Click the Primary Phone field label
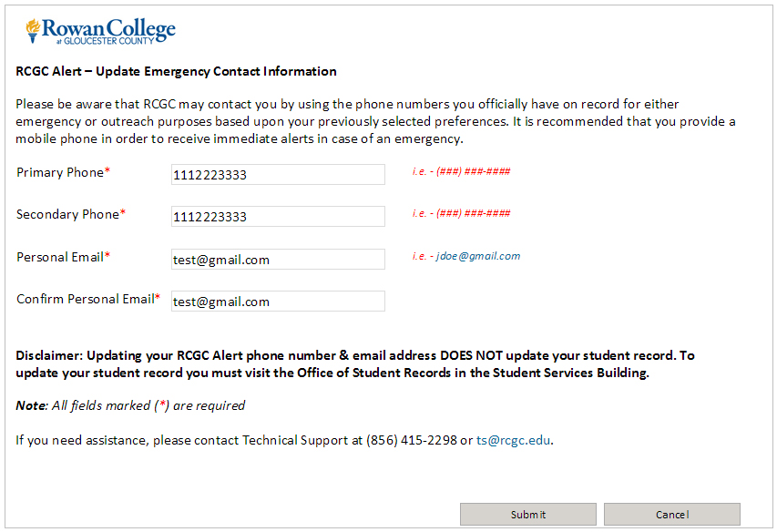 click(62, 173)
